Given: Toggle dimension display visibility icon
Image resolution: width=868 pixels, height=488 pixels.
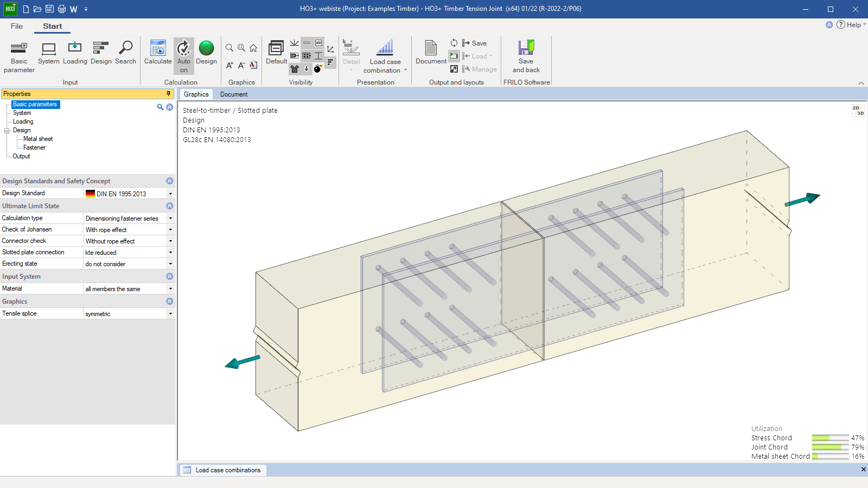Looking at the screenshot, I should (307, 43).
